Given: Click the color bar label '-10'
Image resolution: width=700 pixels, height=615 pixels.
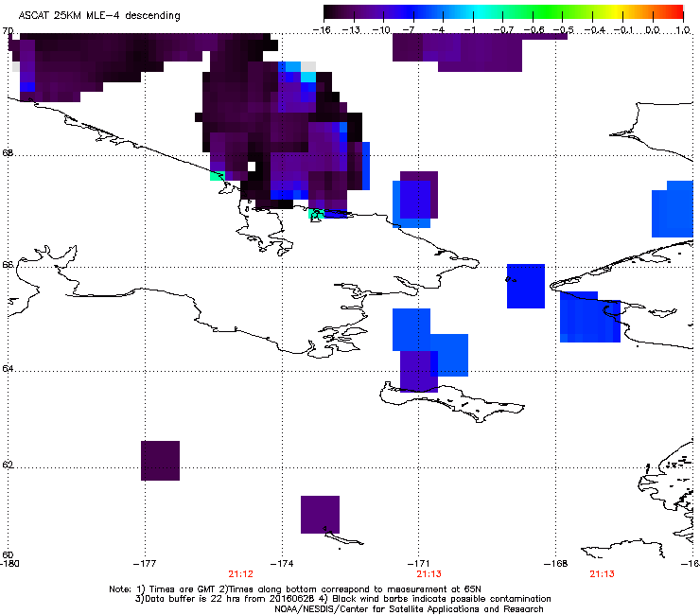Looking at the screenshot, I should click(382, 30).
